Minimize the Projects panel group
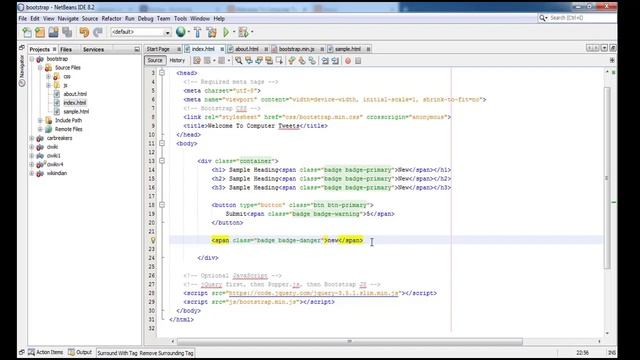The height and width of the screenshot is (360, 640). [137, 49]
